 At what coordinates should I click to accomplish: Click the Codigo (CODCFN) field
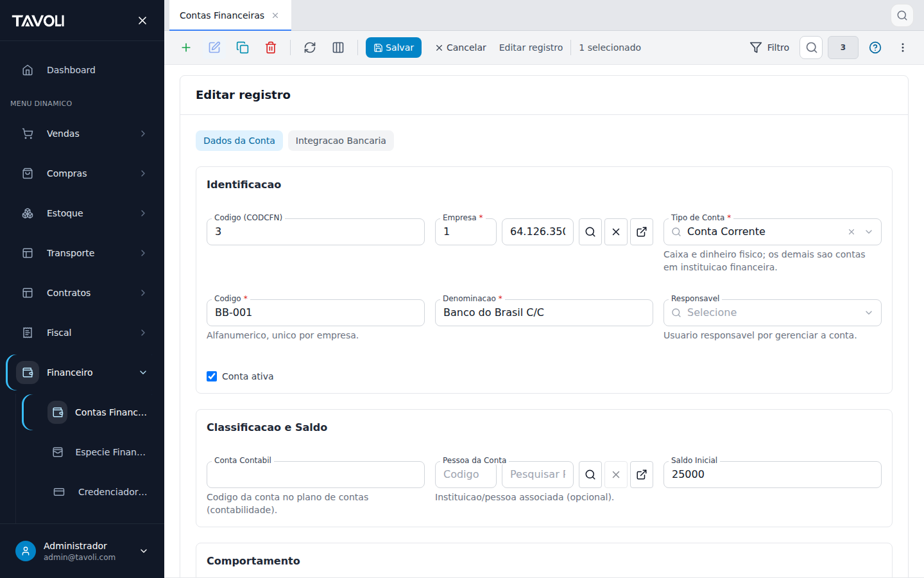[x=316, y=232]
